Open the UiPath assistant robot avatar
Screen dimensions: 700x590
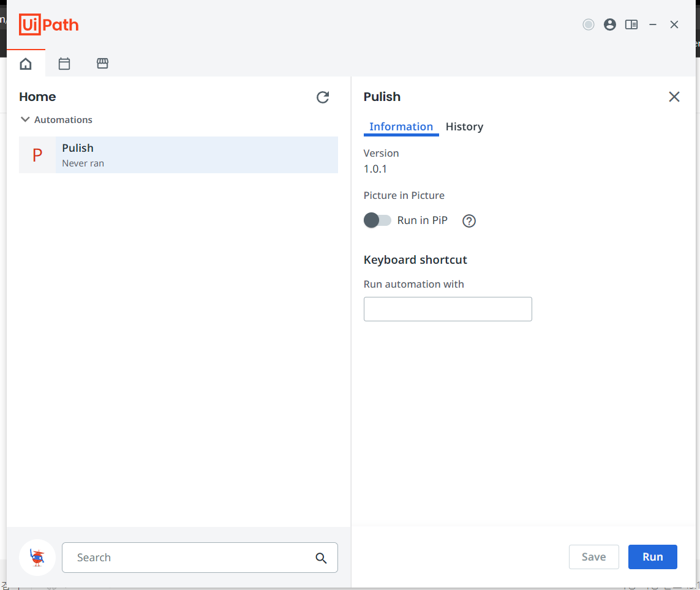click(37, 558)
